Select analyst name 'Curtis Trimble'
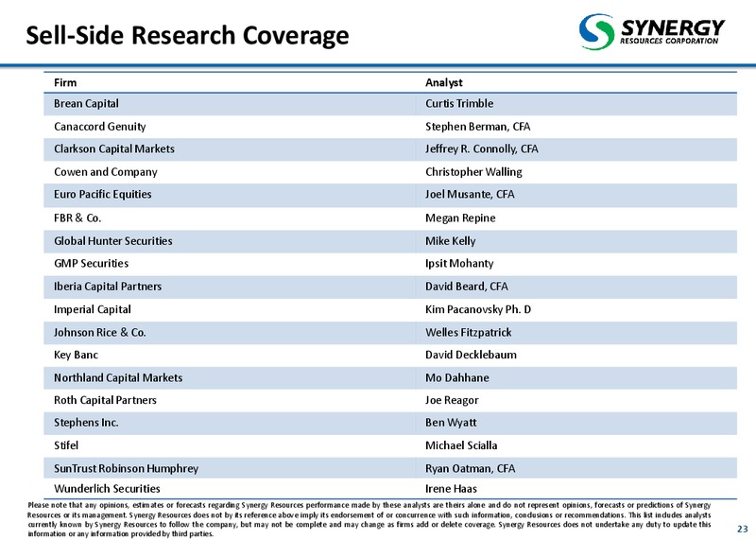This screenshot has height=540, width=756. pos(459,104)
